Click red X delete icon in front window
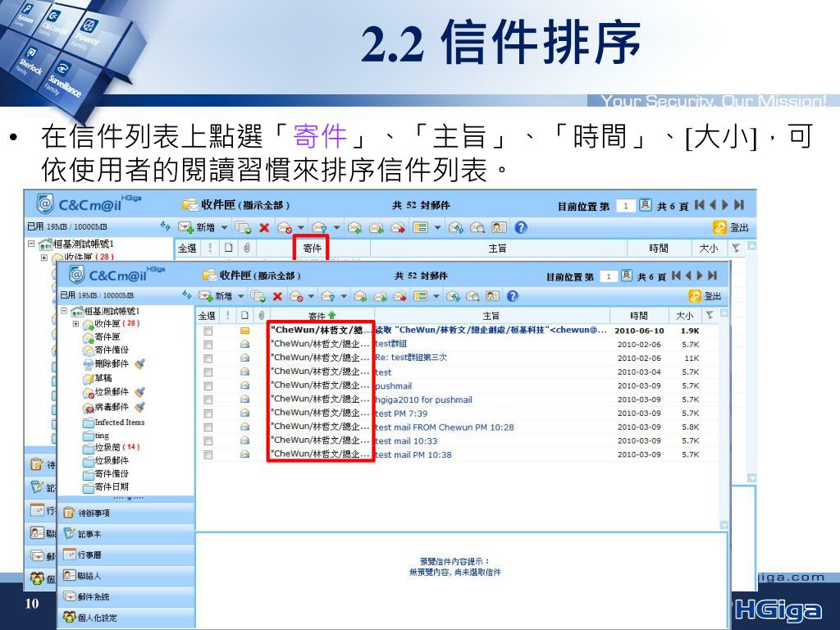This screenshot has width=840, height=630. point(277,296)
